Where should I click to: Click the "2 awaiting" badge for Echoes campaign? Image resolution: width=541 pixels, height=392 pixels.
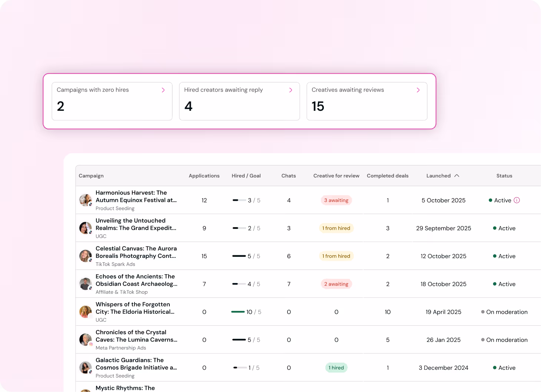[336, 284]
